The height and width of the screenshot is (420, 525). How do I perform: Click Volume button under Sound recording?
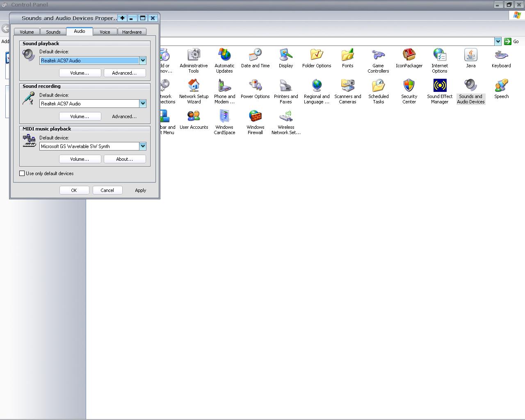80,116
